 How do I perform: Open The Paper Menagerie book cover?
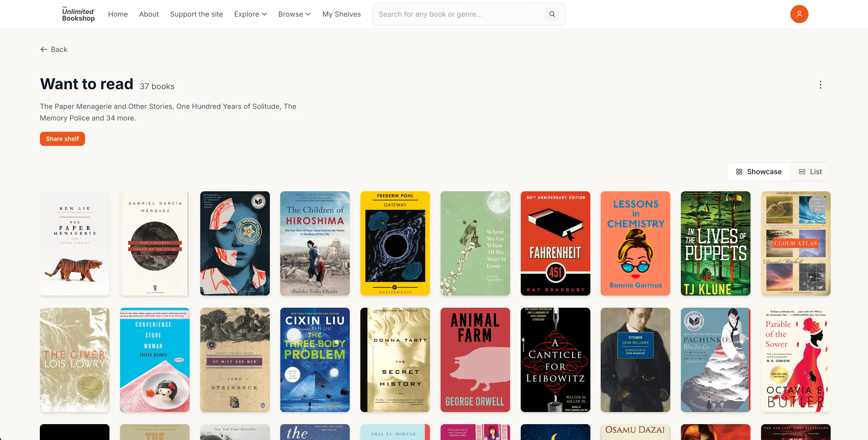(x=75, y=243)
